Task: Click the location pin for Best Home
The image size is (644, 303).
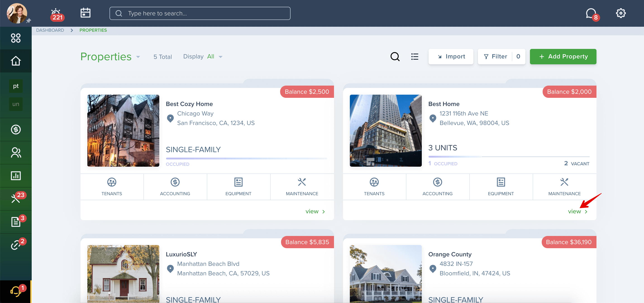Action: click(x=433, y=118)
